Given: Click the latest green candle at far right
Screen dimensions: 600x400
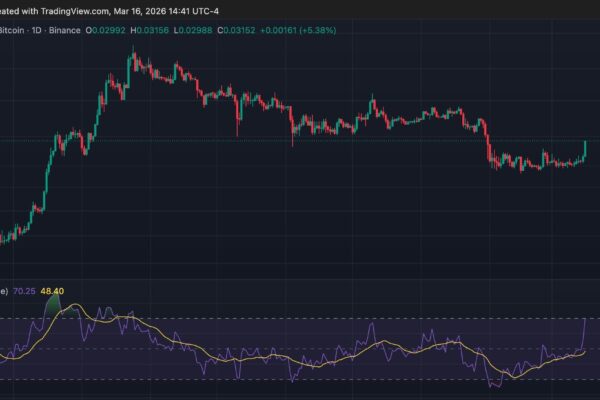Looking at the screenshot, I should pos(585,149).
